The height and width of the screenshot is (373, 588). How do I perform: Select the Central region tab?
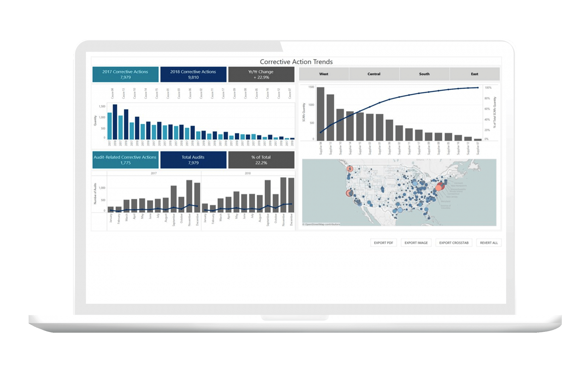click(374, 74)
